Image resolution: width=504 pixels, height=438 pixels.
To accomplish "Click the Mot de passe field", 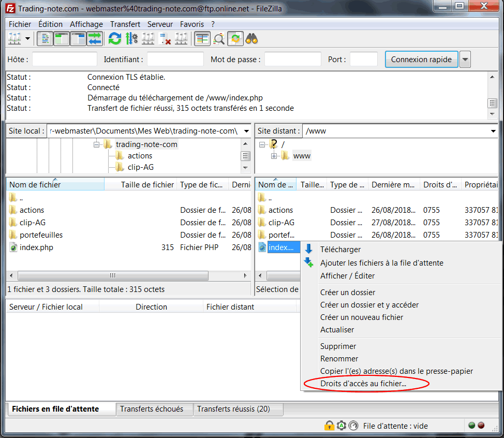I will (x=292, y=59).
